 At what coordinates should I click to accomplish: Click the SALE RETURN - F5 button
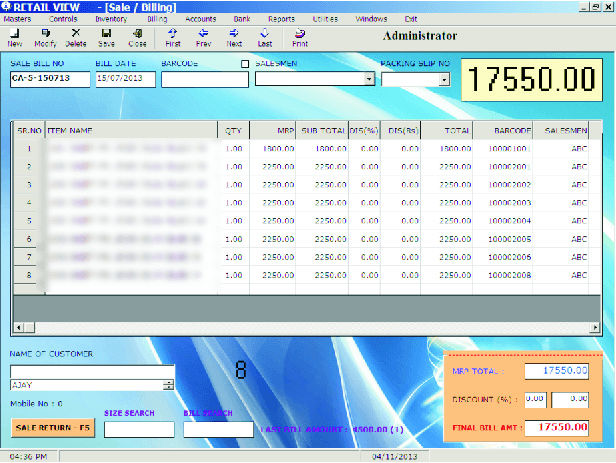click(x=53, y=428)
